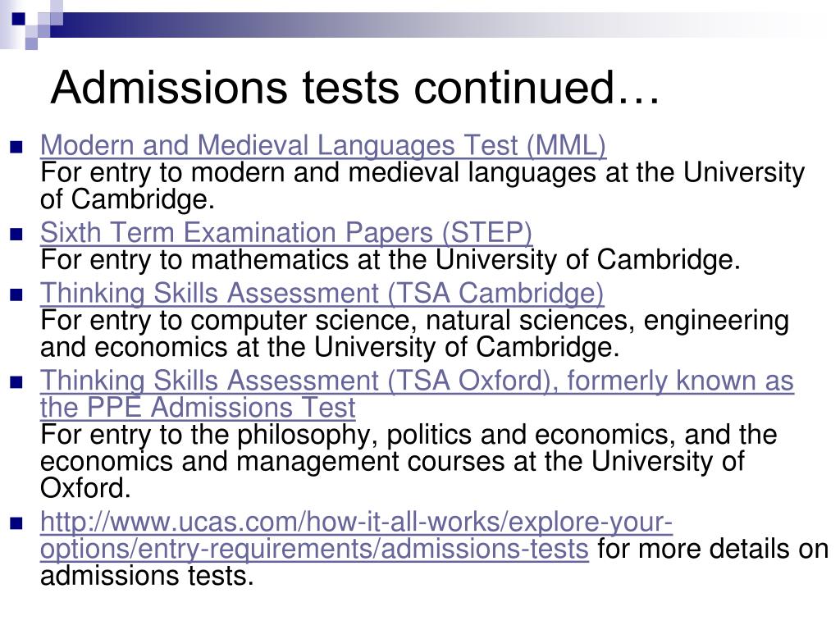Image resolution: width=840 pixels, height=630 pixels.
Task: Open the ucas.com admissions-tests URL
Action: pos(356,535)
